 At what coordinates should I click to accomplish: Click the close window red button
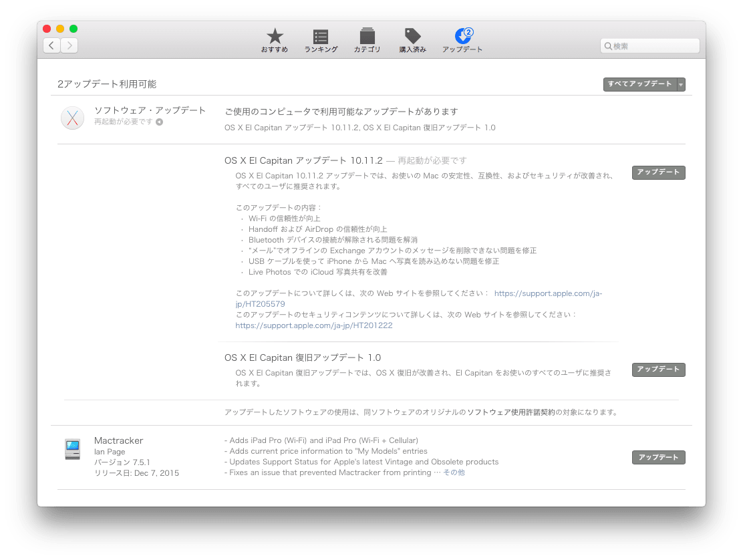click(47, 29)
